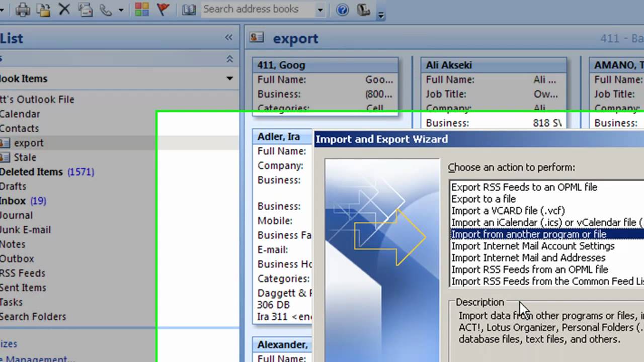
Task: Select Import RSS Feeds from an OPML file
Action: (x=530, y=269)
